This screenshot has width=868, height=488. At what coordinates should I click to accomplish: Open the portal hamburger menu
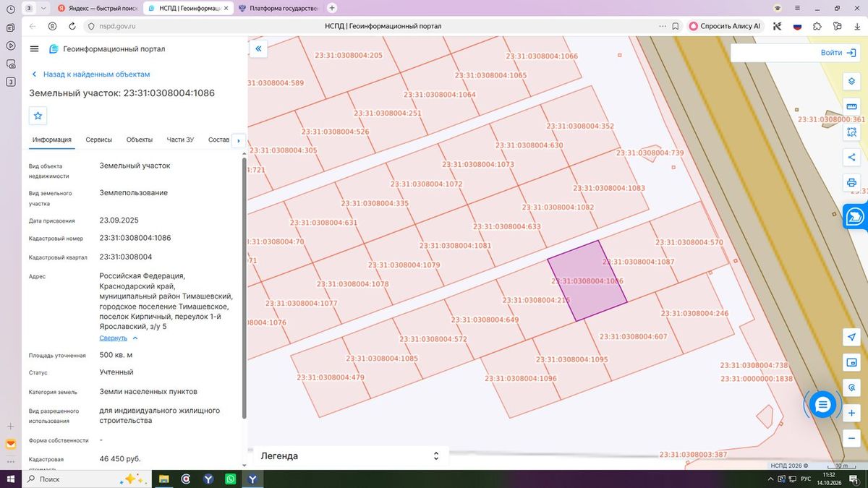34,49
